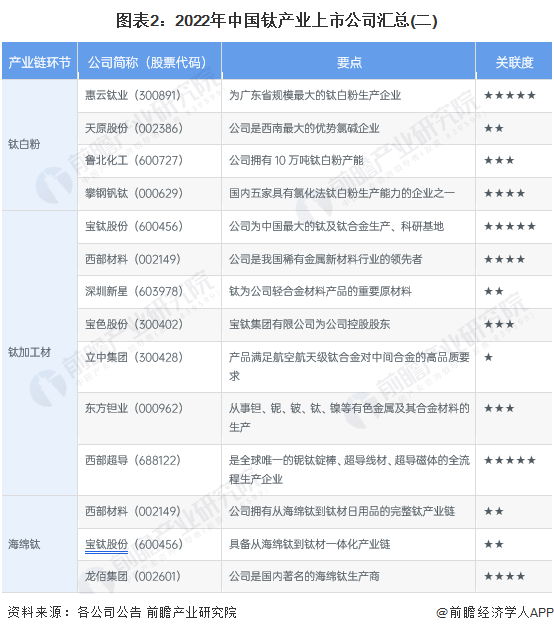Select the 公司简称（股票代码）column header

point(149,61)
